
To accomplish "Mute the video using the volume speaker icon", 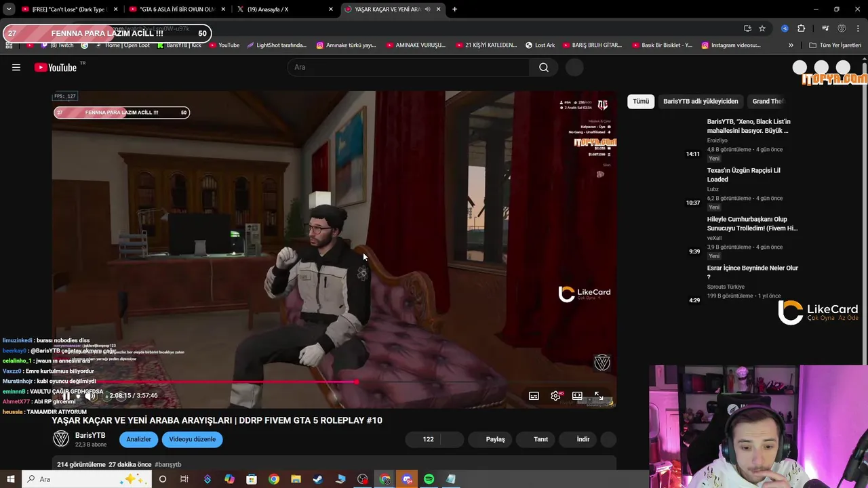I will [90, 396].
